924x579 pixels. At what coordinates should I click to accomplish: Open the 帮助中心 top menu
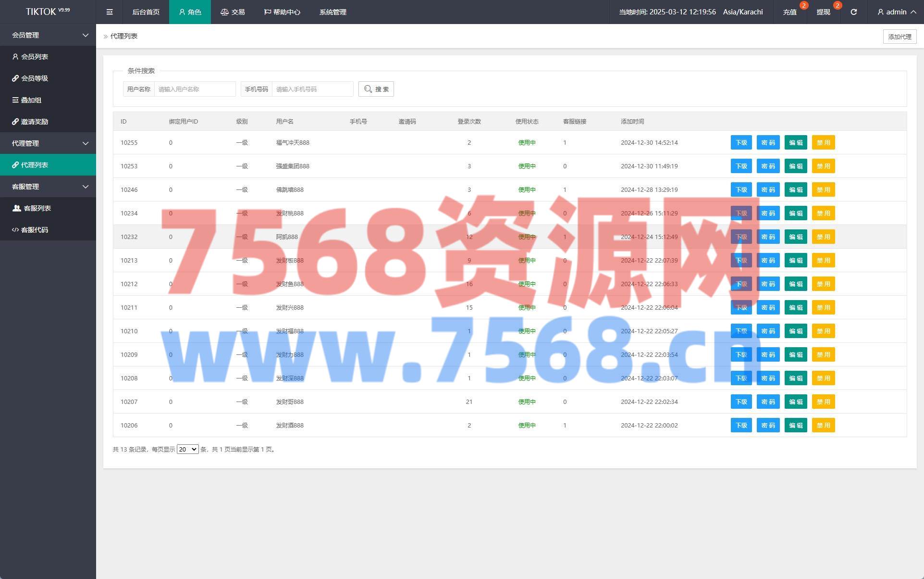(x=282, y=12)
